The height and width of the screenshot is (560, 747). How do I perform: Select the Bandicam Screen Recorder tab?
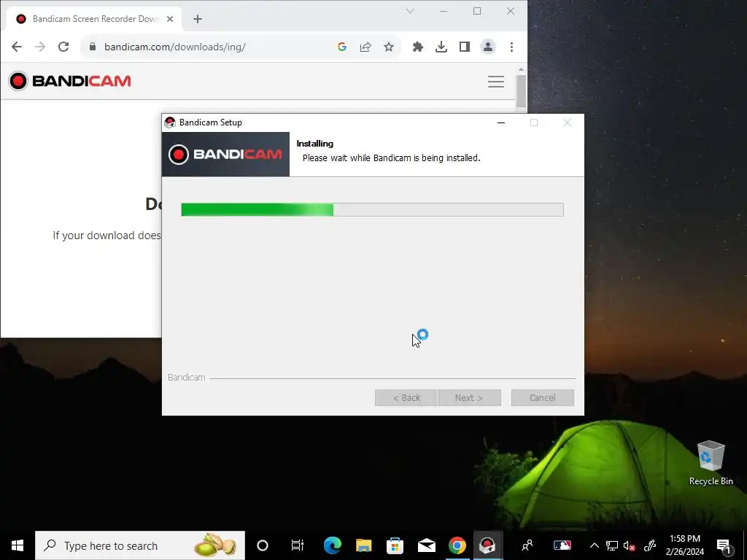tap(96, 19)
